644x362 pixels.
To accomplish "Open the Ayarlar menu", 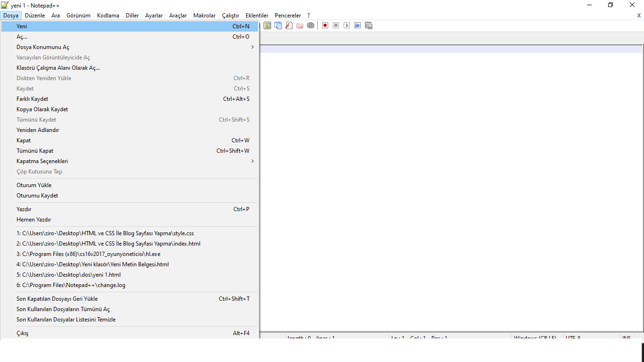I will [x=154, y=16].
